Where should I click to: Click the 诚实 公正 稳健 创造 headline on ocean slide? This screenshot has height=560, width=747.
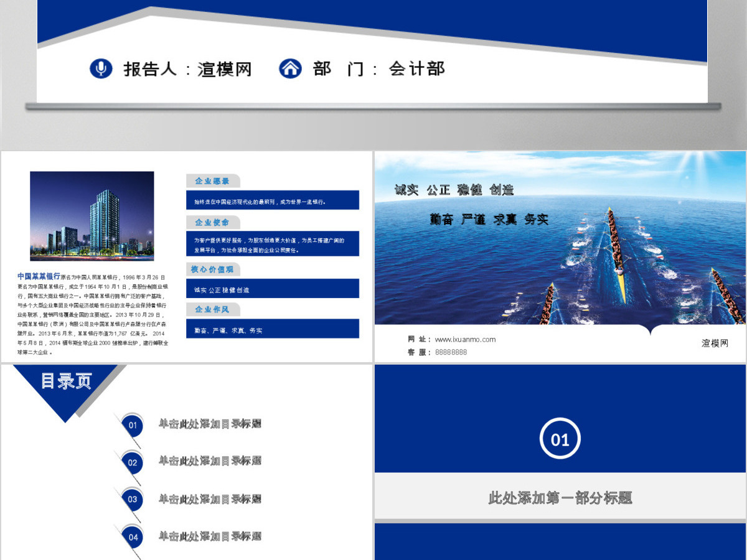[x=454, y=190]
